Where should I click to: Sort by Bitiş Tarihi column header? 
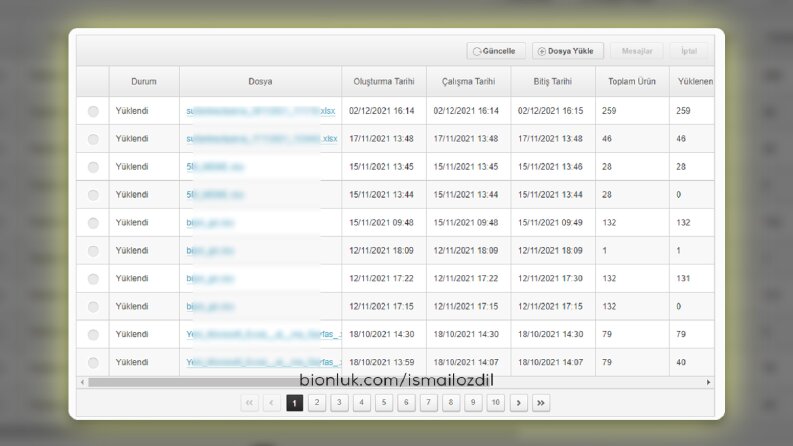click(553, 81)
